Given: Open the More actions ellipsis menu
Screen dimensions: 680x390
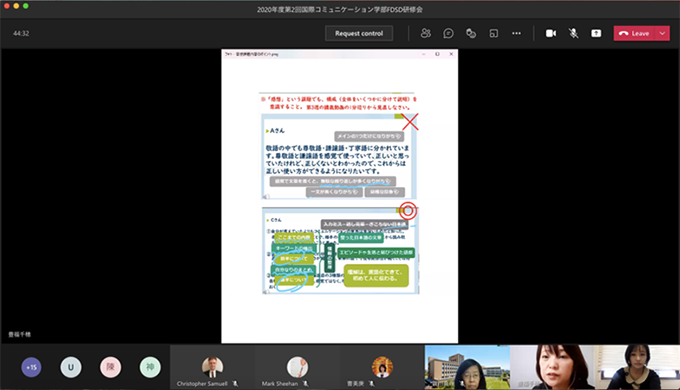Looking at the screenshot, I should [516, 33].
